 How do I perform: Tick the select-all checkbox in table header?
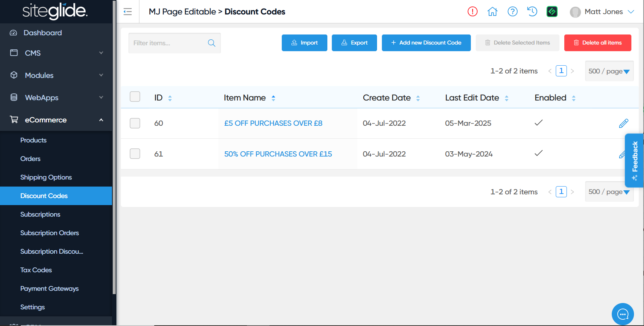tap(135, 97)
